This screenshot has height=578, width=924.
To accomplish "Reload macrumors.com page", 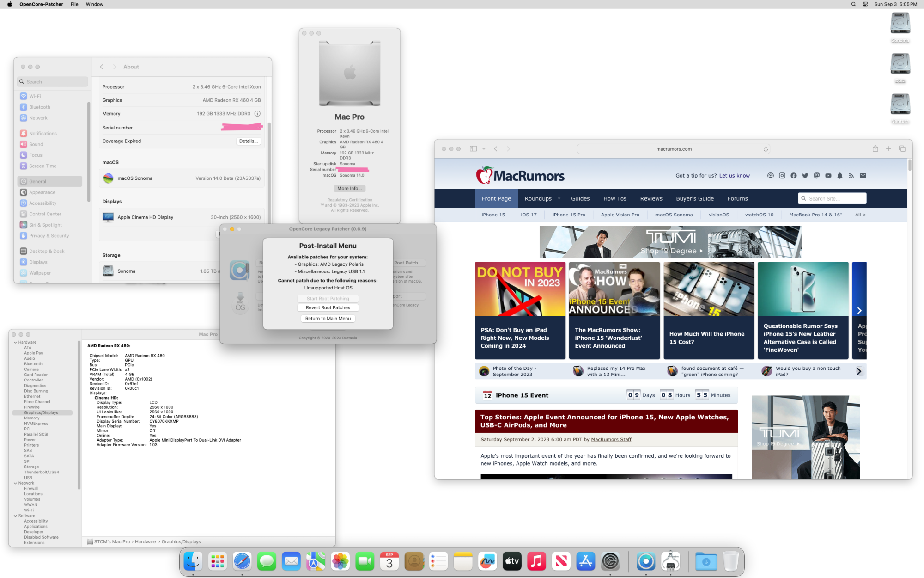I will tap(766, 149).
